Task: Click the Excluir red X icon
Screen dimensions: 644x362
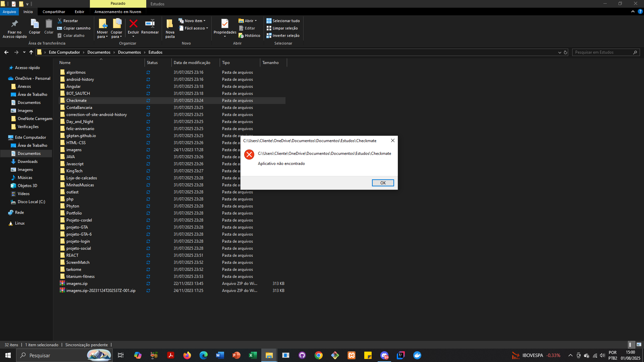Action: tap(133, 24)
